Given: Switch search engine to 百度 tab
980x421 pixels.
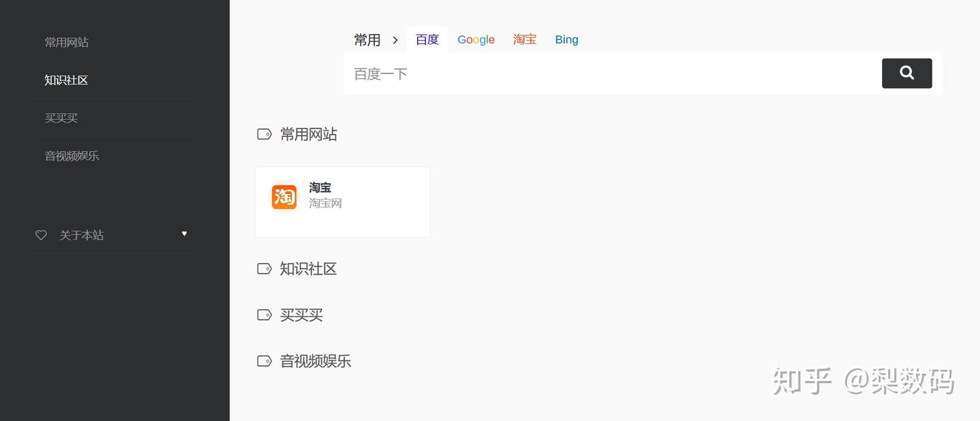Looking at the screenshot, I should pyautogui.click(x=427, y=39).
